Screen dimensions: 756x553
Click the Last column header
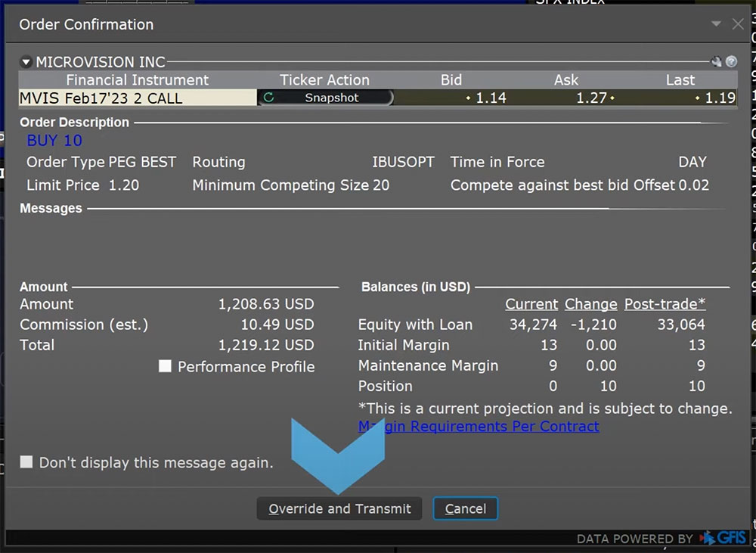coord(680,80)
